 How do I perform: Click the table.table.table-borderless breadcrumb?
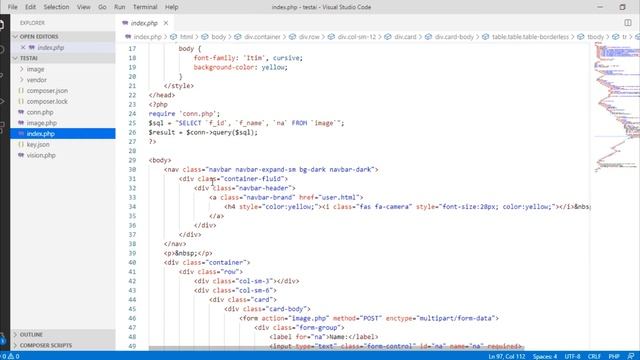tap(530, 37)
